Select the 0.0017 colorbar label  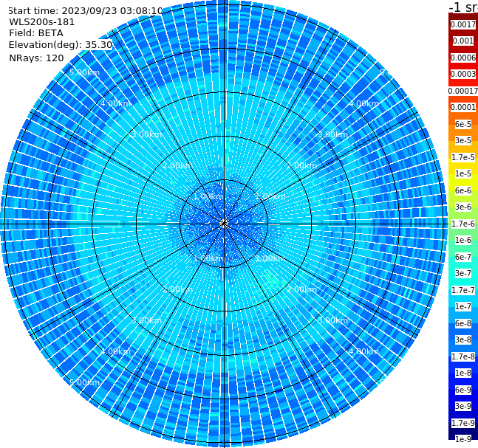coord(463,24)
